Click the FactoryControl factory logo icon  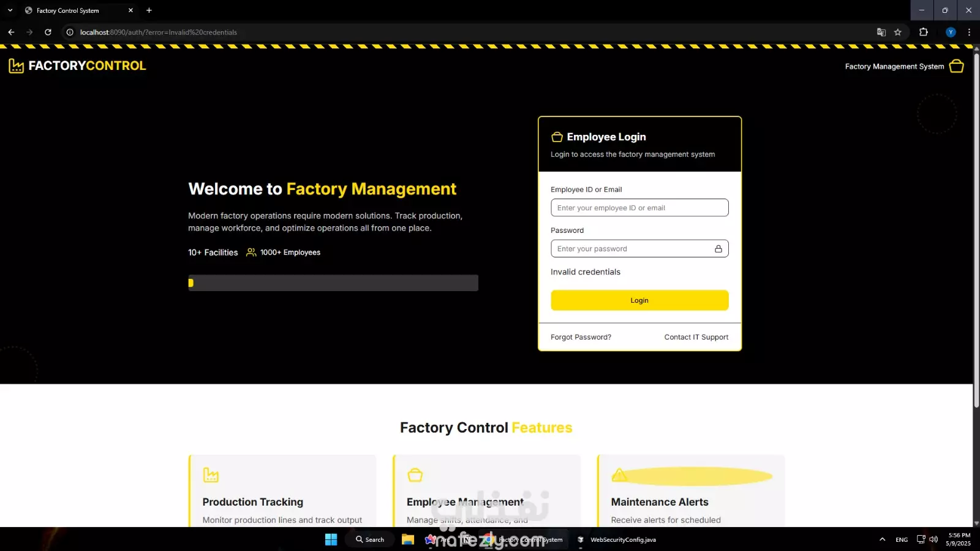(x=16, y=66)
